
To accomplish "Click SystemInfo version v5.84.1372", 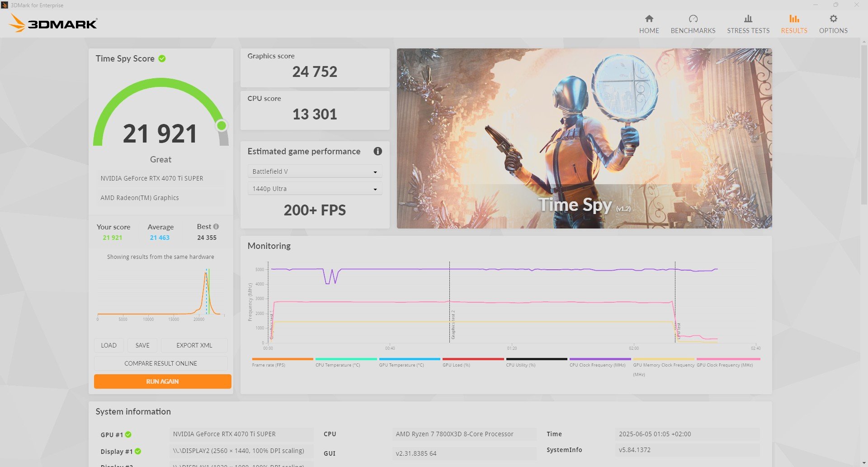I will click(x=687, y=450).
